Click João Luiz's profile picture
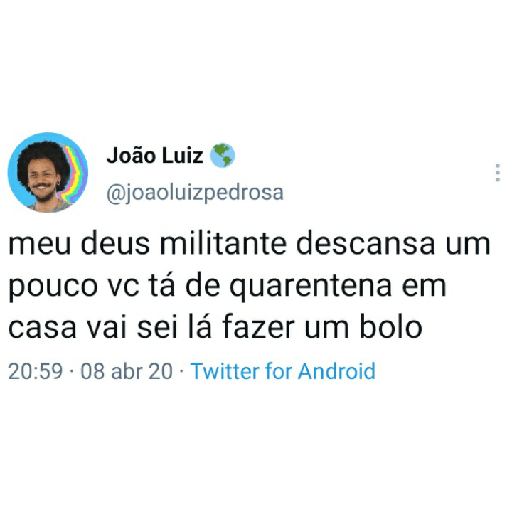The height and width of the screenshot is (512, 512). tap(48, 172)
